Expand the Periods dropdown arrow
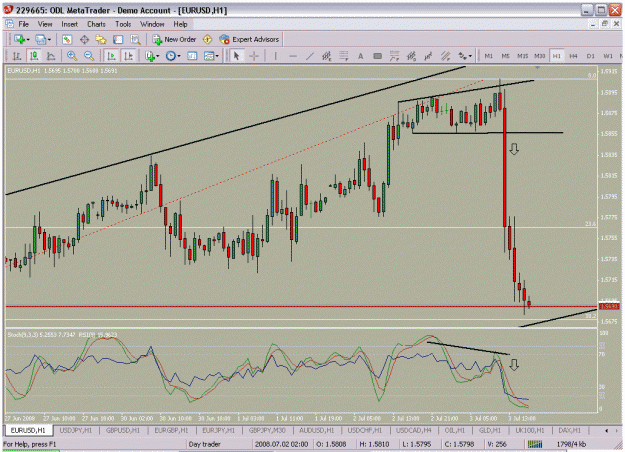The height and width of the screenshot is (452, 625). pyautogui.click(x=179, y=56)
